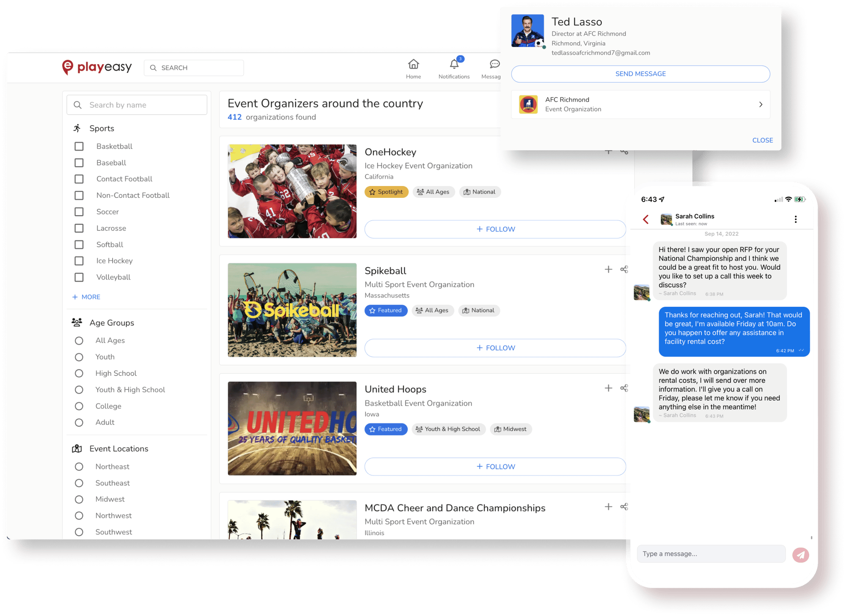Click the share icon on Spikeball card

coord(624,269)
